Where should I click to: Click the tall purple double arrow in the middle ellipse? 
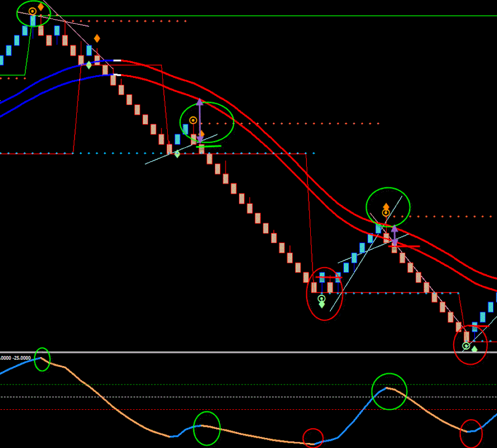(x=200, y=121)
